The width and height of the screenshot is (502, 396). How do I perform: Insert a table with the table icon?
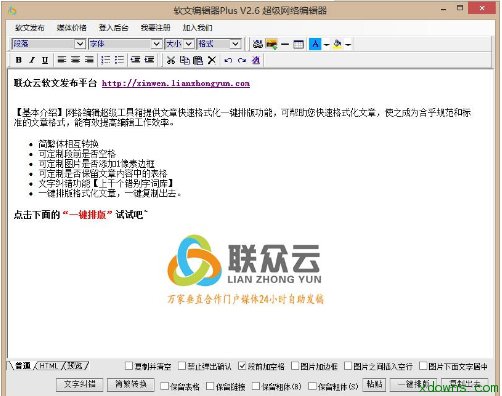pos(298,44)
